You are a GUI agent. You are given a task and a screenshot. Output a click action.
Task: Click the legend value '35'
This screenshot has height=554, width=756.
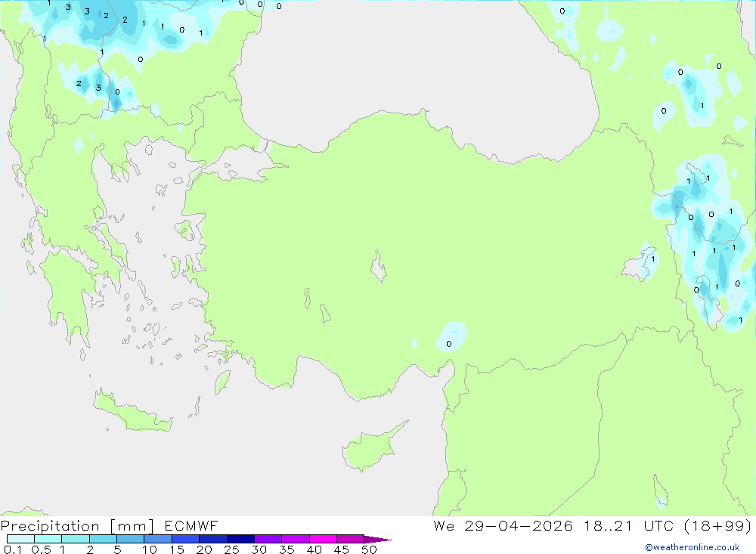(x=287, y=549)
